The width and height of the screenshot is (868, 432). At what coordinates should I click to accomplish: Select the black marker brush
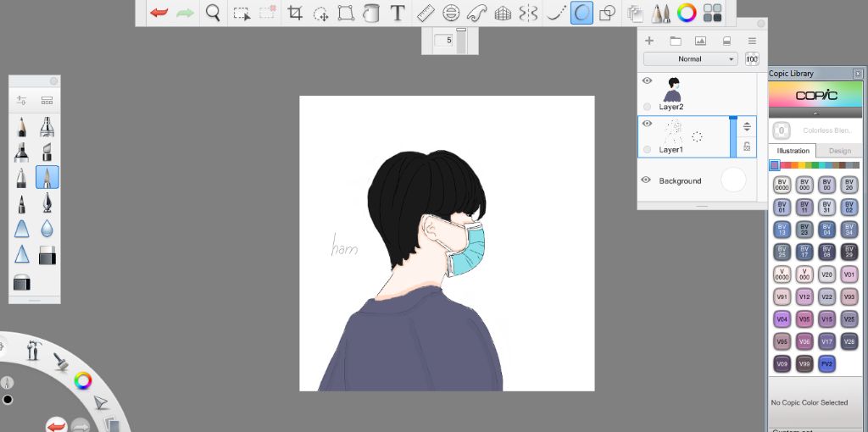click(21, 152)
